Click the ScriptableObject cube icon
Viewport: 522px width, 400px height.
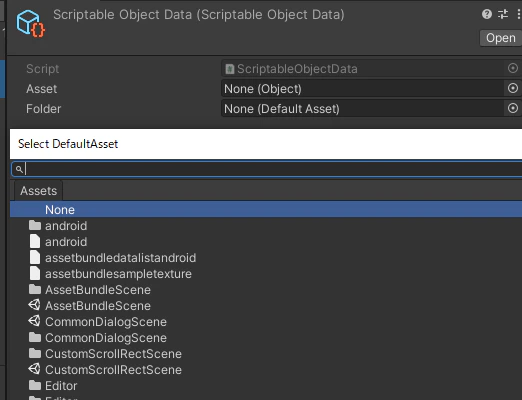(31, 23)
